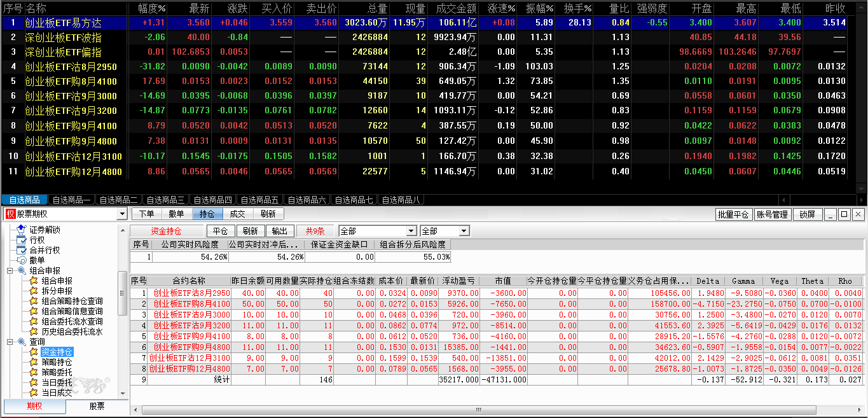Click the 幅度% column header in quotes

click(x=152, y=8)
